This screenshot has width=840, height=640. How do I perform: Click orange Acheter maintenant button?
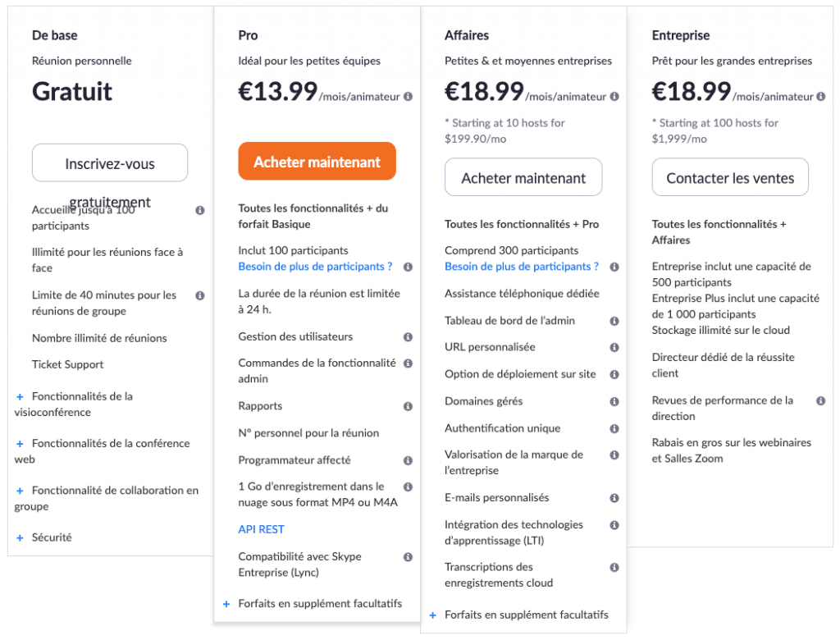pos(317,162)
